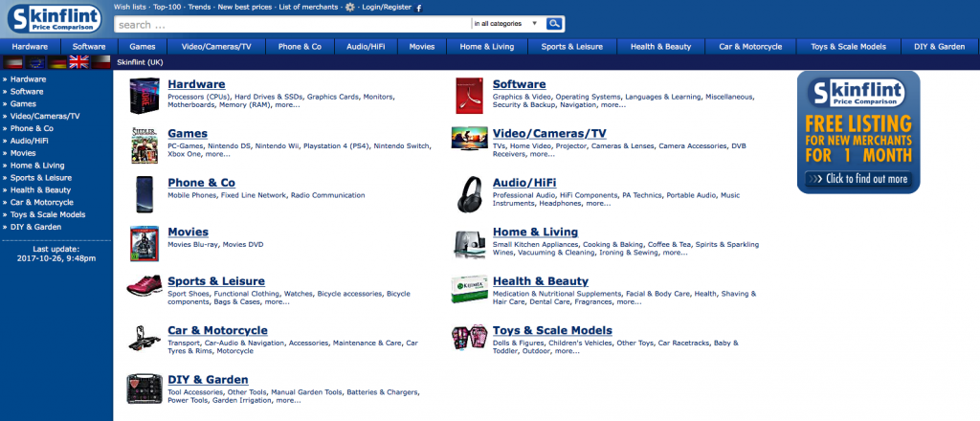Select the UK flag site

click(x=78, y=62)
